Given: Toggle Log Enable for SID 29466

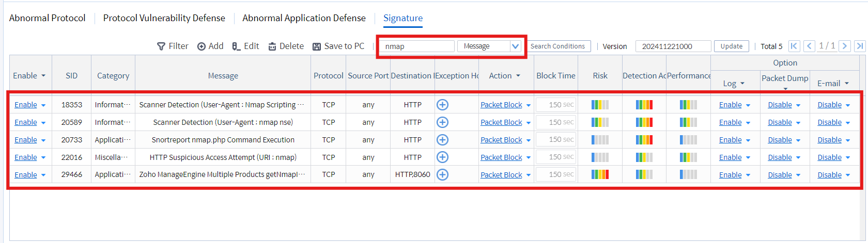Looking at the screenshot, I should click(731, 175).
